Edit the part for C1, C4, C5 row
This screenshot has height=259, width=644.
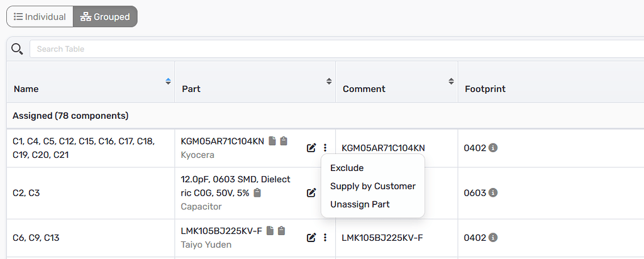click(311, 148)
